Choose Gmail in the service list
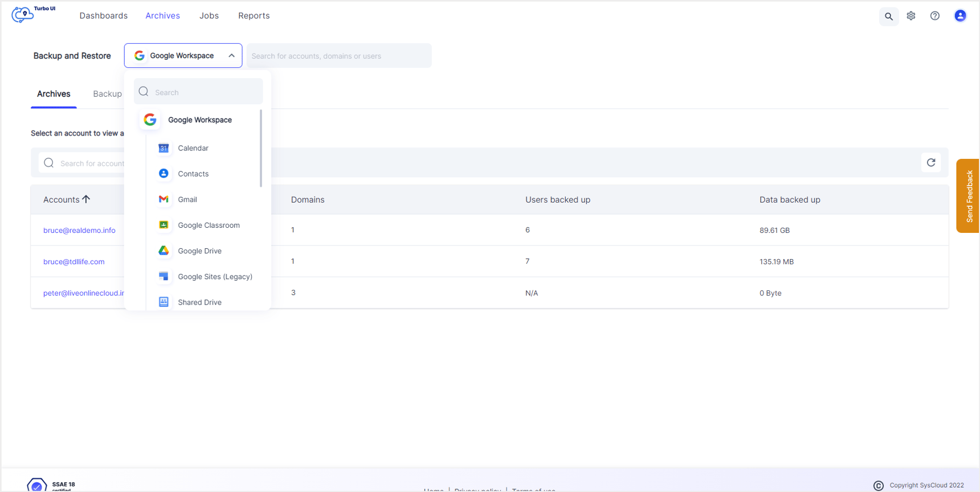Viewport: 980px width, 492px height. pyautogui.click(x=187, y=199)
